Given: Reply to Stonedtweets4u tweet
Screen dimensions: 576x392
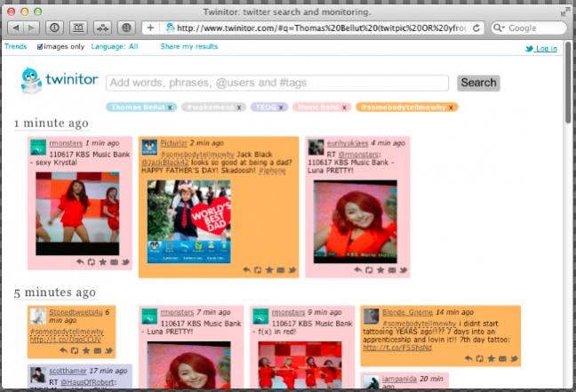Looking at the screenshot, I should coord(63,350).
